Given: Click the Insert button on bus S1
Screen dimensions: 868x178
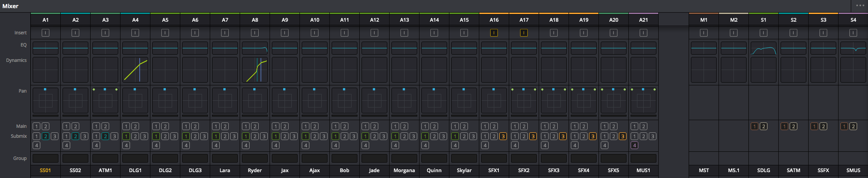Looking at the screenshot, I should pyautogui.click(x=763, y=33).
